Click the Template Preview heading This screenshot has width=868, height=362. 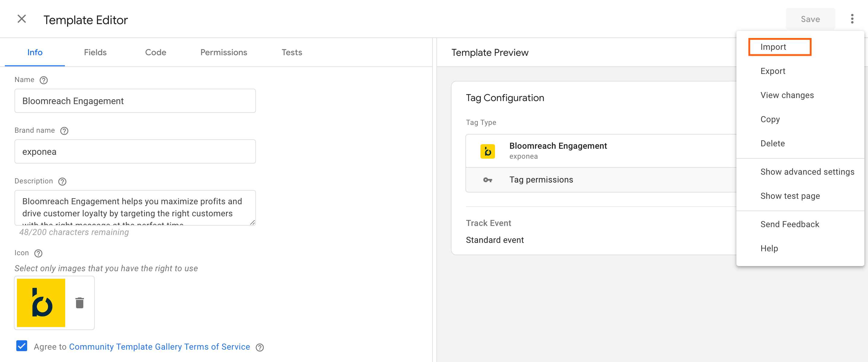(490, 53)
